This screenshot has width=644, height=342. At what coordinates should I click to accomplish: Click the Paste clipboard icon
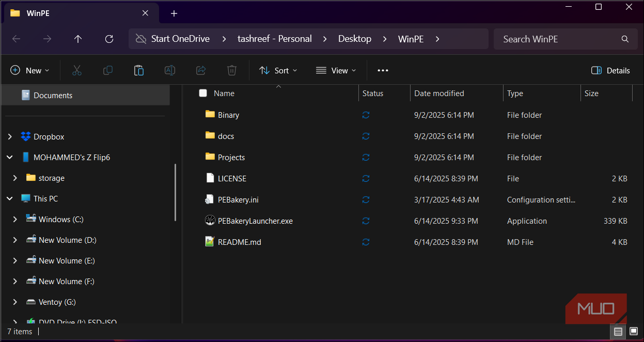139,70
